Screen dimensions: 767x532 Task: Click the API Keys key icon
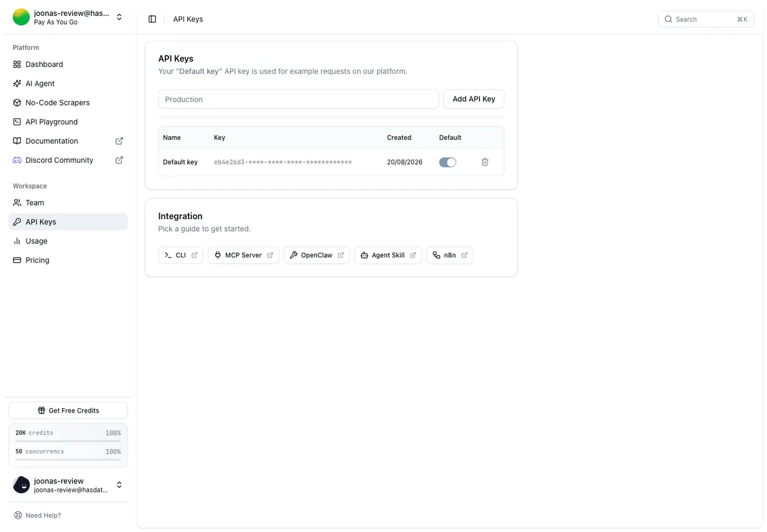[x=17, y=222]
